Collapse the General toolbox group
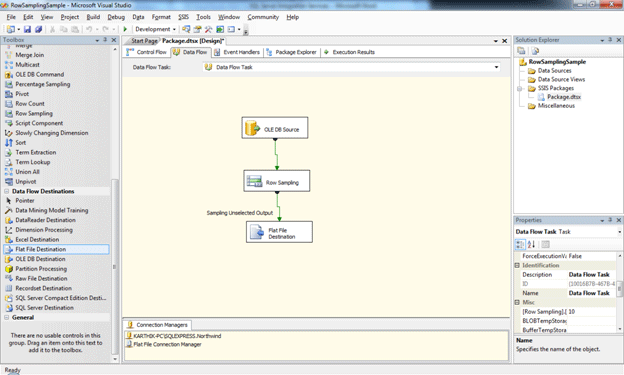 7,317
